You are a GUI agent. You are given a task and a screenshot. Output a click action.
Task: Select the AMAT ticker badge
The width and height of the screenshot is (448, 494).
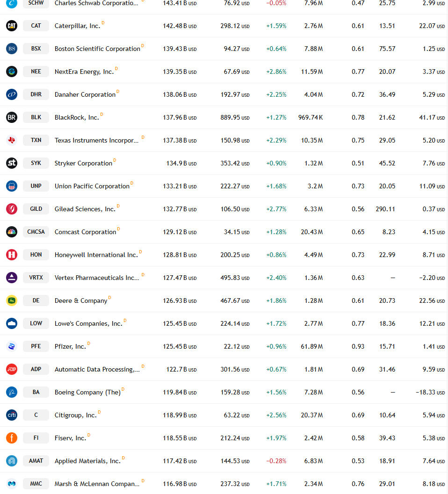tap(36, 461)
